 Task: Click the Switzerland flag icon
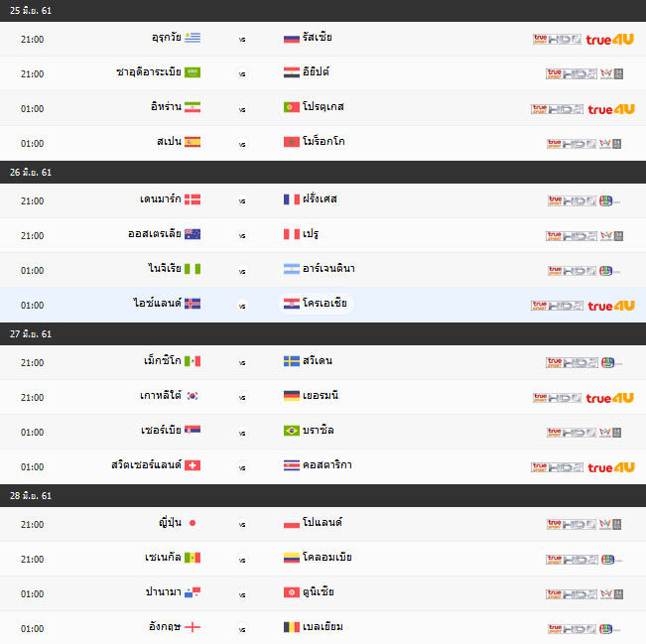pyautogui.click(x=193, y=465)
